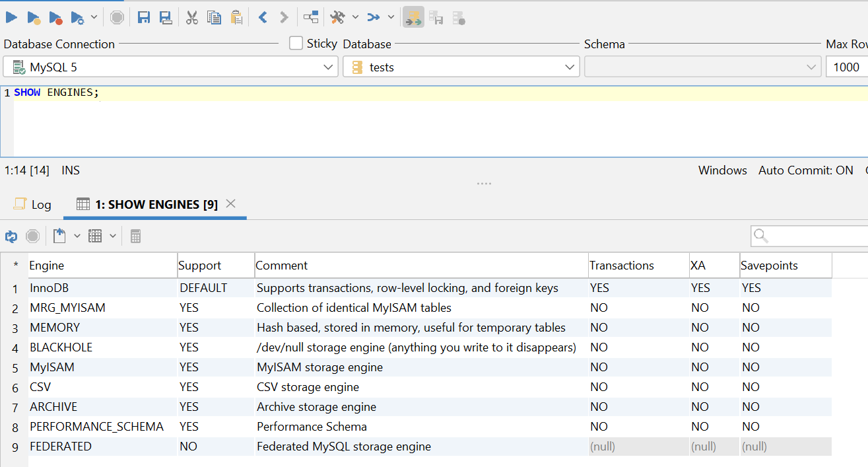Click the grey stop icon in top toolbar
The height and width of the screenshot is (467, 868).
117,17
